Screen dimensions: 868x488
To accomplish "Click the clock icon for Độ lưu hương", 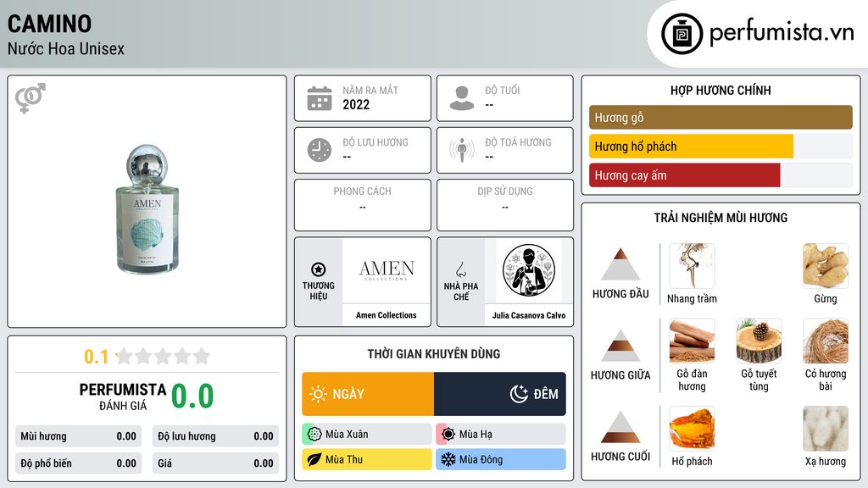I will (320, 150).
